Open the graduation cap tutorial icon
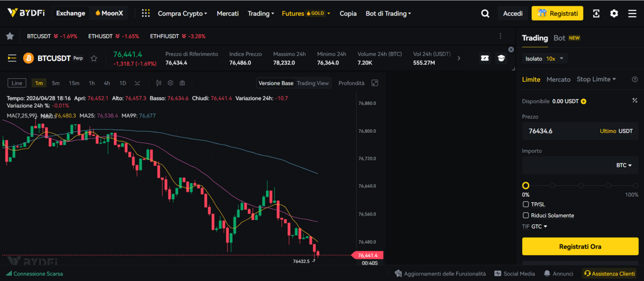This screenshot has height=281, width=644. pyautogui.click(x=501, y=58)
